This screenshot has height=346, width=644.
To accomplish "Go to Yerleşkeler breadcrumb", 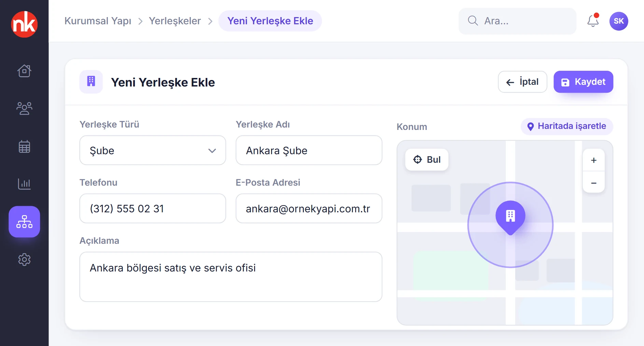I will (x=175, y=21).
